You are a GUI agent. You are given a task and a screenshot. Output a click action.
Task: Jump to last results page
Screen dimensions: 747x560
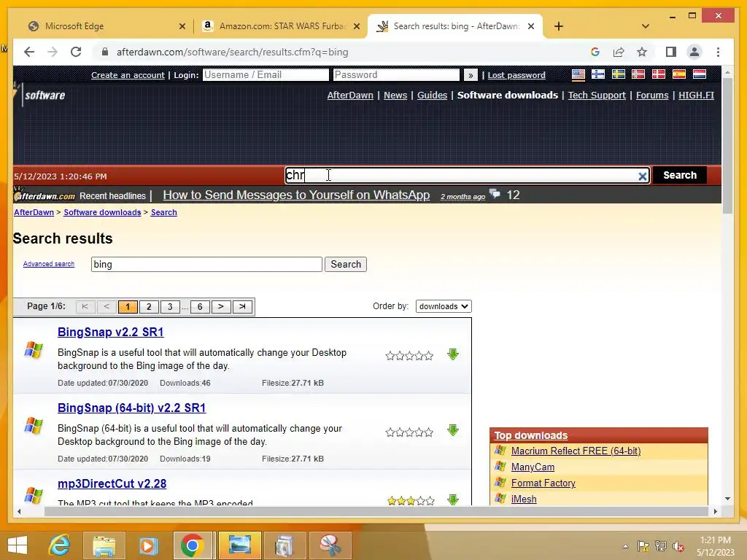[x=242, y=307]
